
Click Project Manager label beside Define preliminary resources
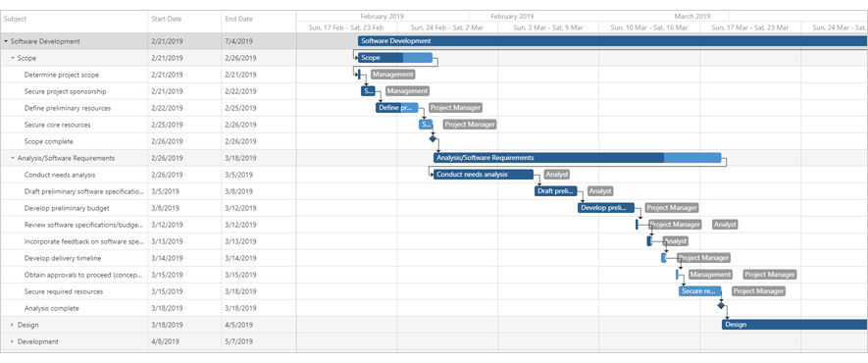[x=455, y=108]
